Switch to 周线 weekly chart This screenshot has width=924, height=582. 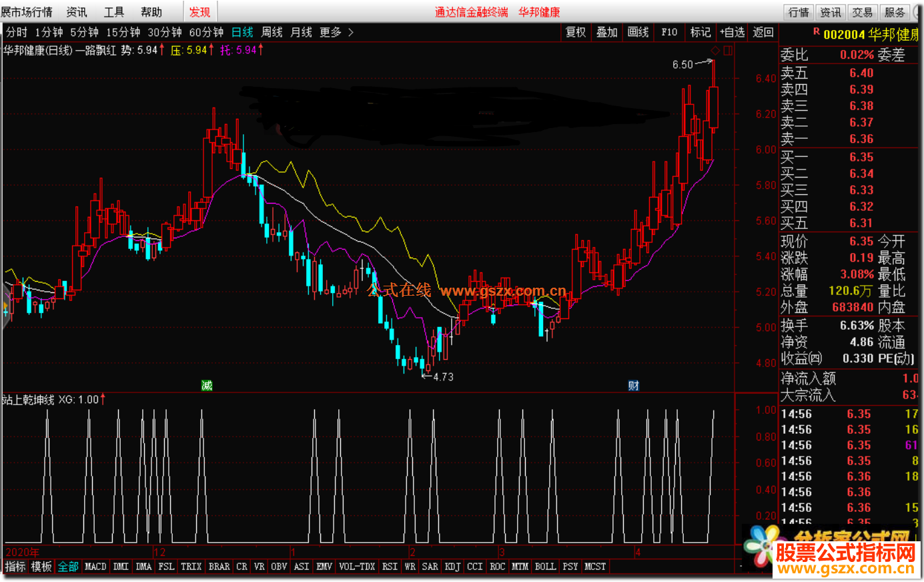(x=272, y=32)
